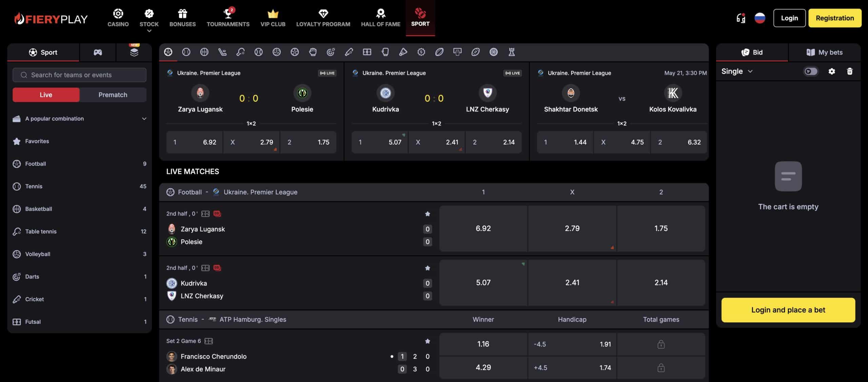Image resolution: width=868 pixels, height=382 pixels.
Task: Open match tracker icon for Zarya Lugansk match
Action: tap(205, 214)
